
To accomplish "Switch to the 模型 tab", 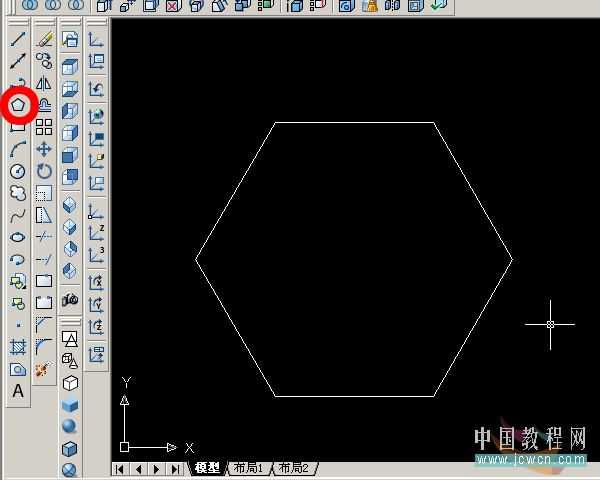I will click(x=207, y=468).
